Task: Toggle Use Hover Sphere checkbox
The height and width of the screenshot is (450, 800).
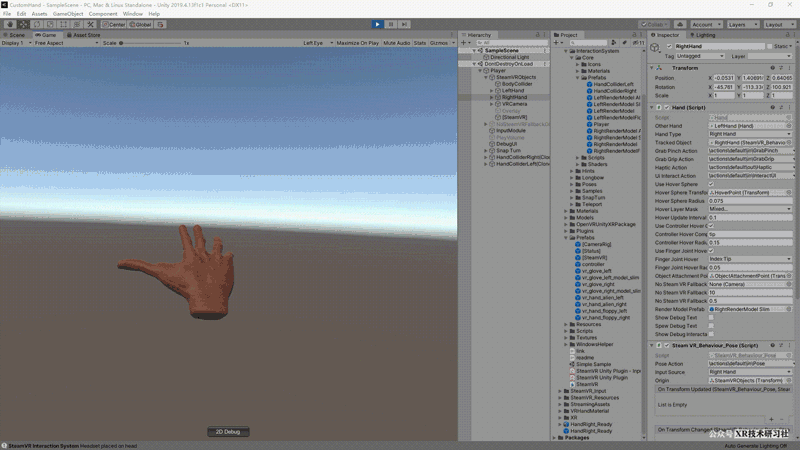Action: click(711, 184)
